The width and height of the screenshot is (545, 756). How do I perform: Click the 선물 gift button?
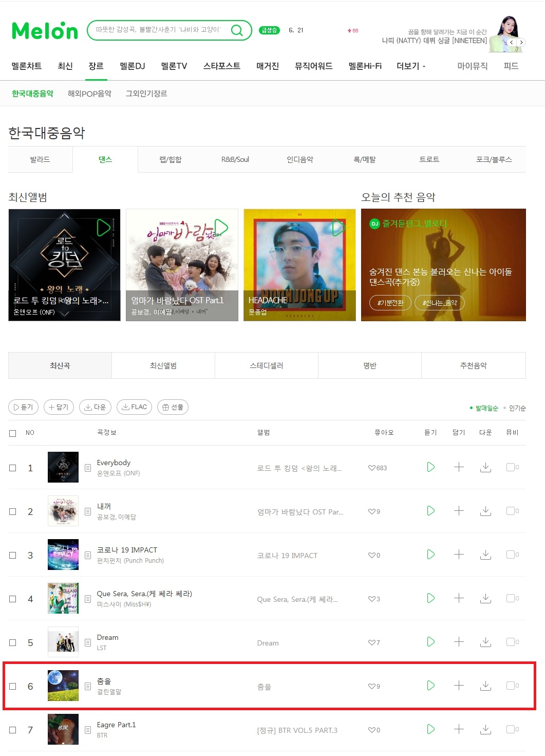tap(173, 407)
